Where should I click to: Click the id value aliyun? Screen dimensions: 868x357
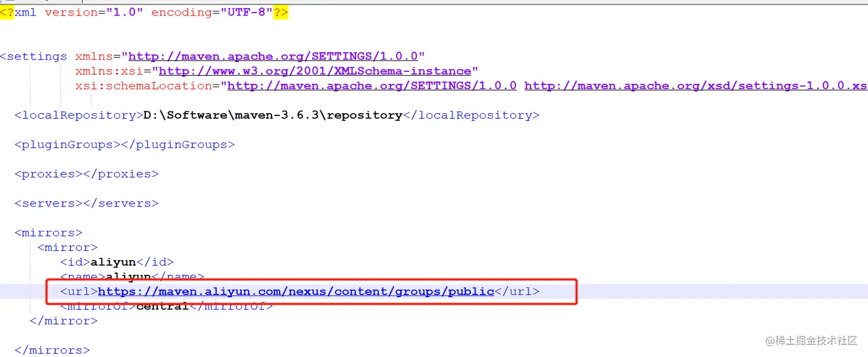tap(113, 262)
